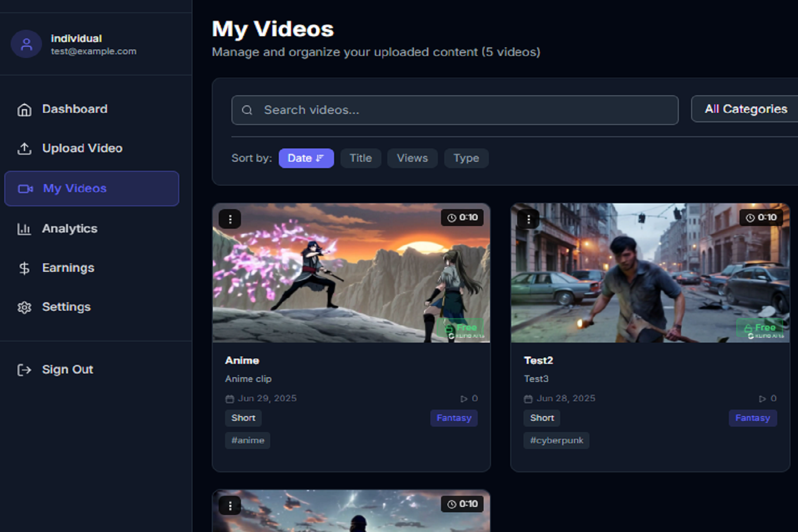Go to Dashboard in the sidebar

pos(92,109)
